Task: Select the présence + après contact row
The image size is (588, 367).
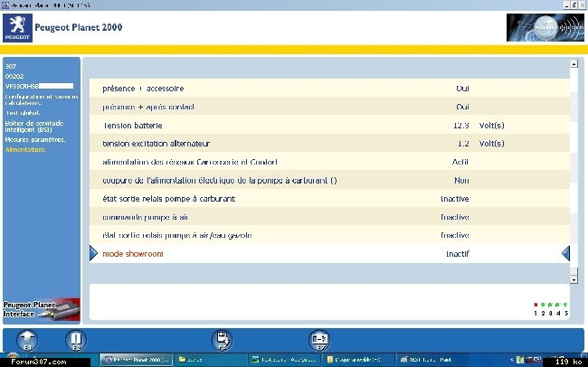Action: click(x=329, y=107)
